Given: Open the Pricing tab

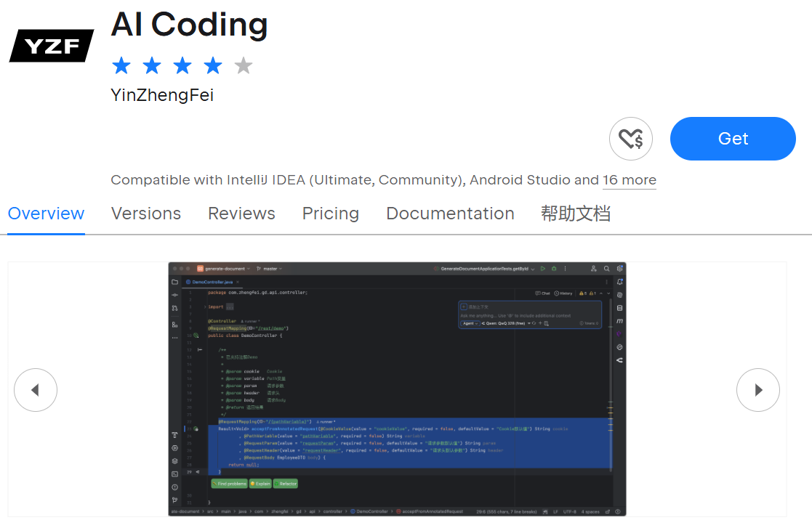Looking at the screenshot, I should tap(330, 213).
